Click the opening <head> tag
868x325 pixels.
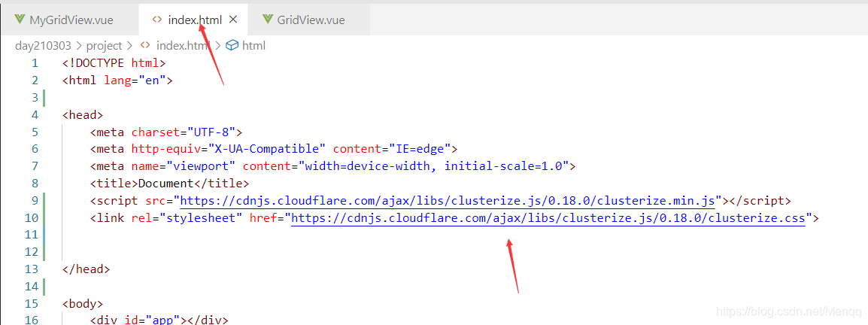[x=83, y=115]
